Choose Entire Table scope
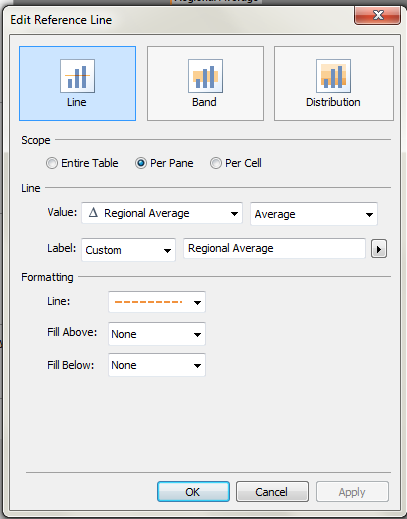Screen dimensions: 407x519 pyautogui.click(x=82, y=163)
